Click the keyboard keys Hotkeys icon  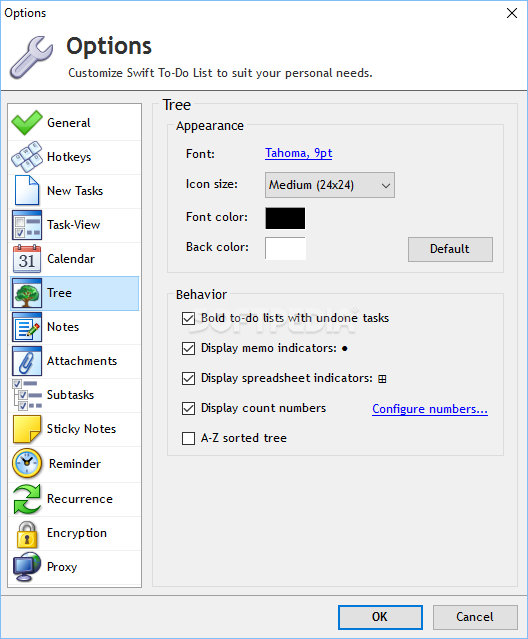[27, 157]
